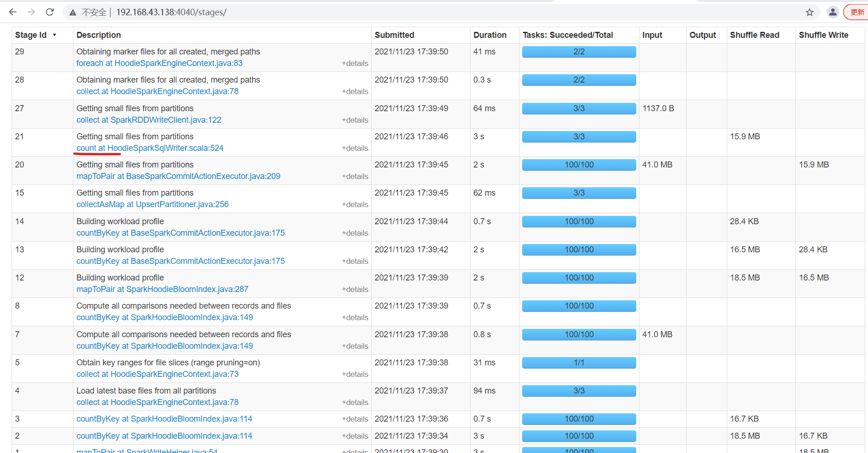Open foreach at HoodieSparkEngineContext.java:83 link
Screen dimensions: 868x453
click(x=159, y=63)
